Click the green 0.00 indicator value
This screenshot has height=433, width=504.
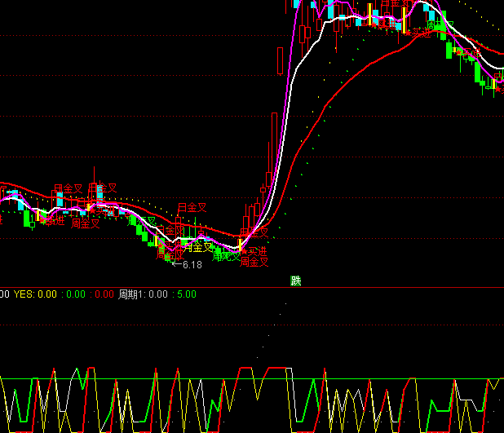pos(75,294)
